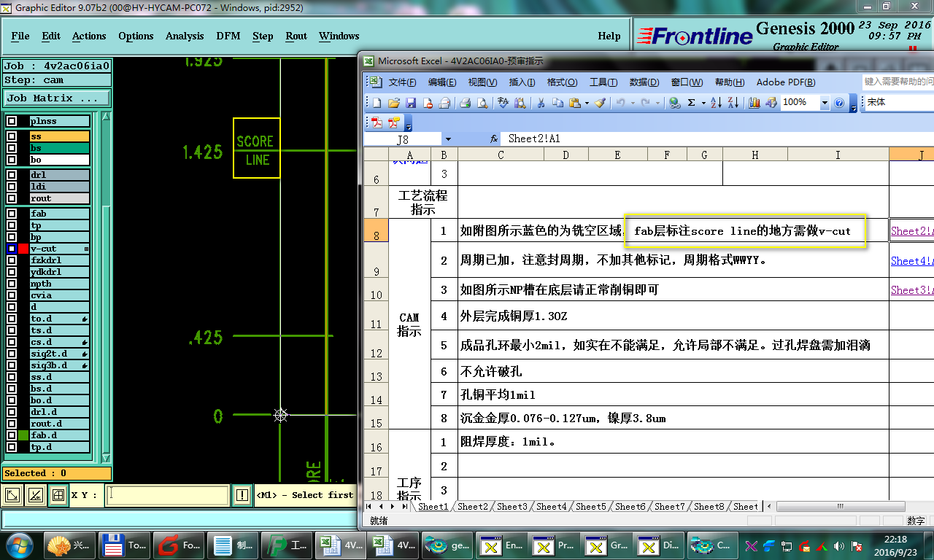
Task: Switch to Sheet2 tab in Excel
Action: point(472,506)
